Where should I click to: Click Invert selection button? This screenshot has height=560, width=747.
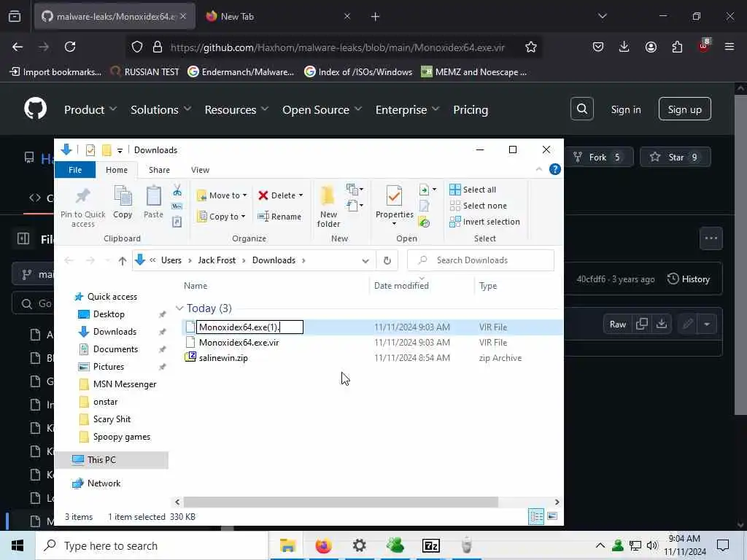tap(484, 222)
